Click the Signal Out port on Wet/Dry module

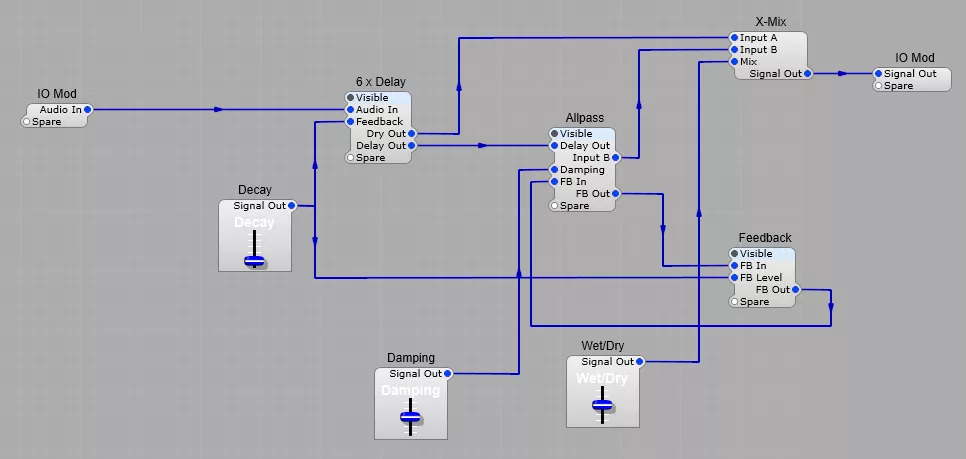640,362
